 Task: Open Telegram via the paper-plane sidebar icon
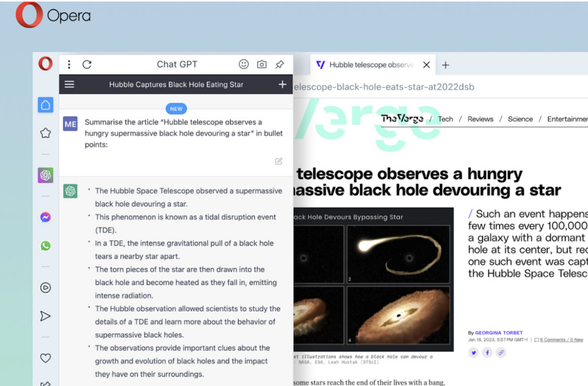(x=45, y=316)
